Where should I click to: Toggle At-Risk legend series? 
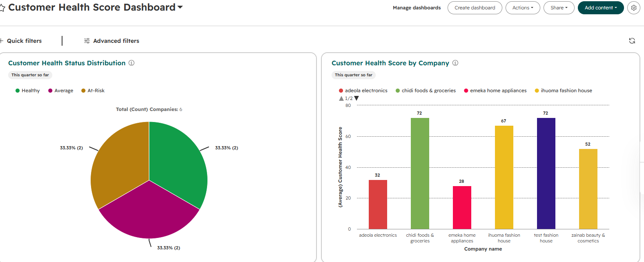93,91
